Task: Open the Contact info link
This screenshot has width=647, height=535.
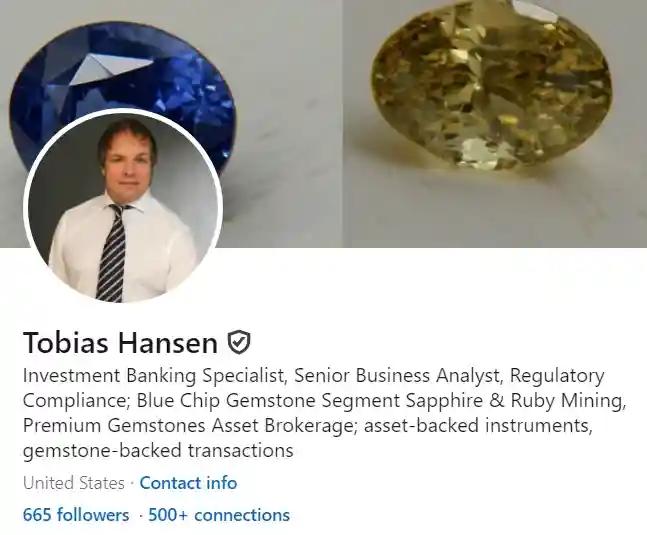Action: tap(188, 483)
